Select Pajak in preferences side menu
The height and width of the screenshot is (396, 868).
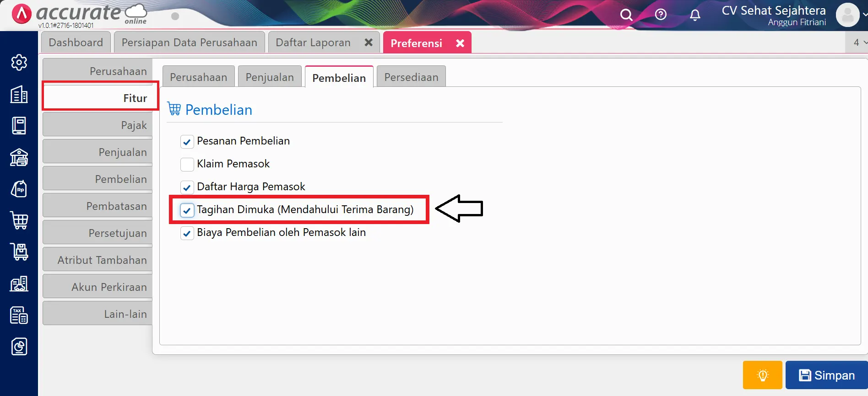pos(98,125)
